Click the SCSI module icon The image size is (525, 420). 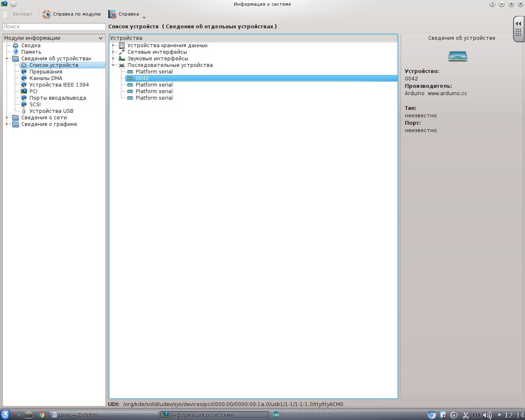(x=24, y=105)
